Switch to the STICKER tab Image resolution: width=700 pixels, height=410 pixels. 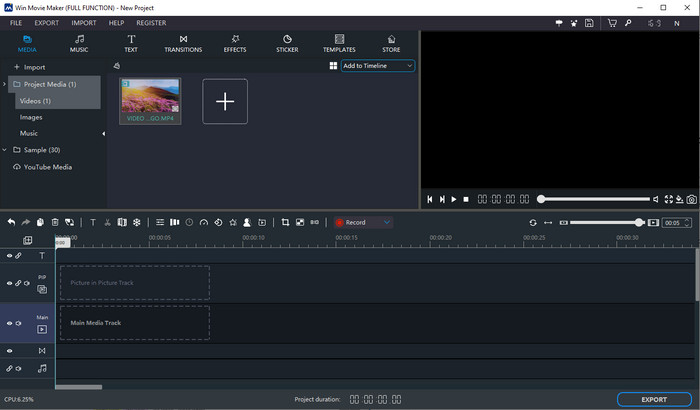[x=287, y=44]
